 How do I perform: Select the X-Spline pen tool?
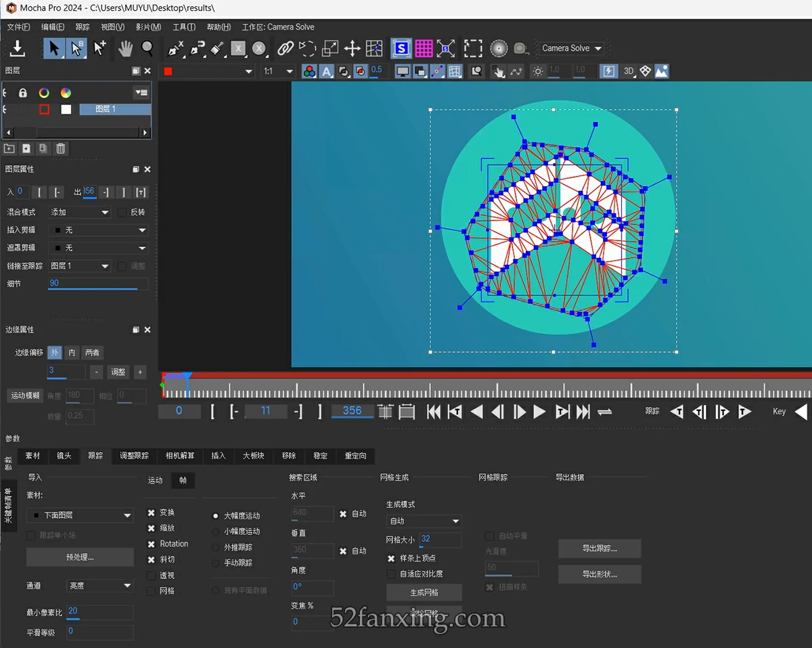coord(175,48)
